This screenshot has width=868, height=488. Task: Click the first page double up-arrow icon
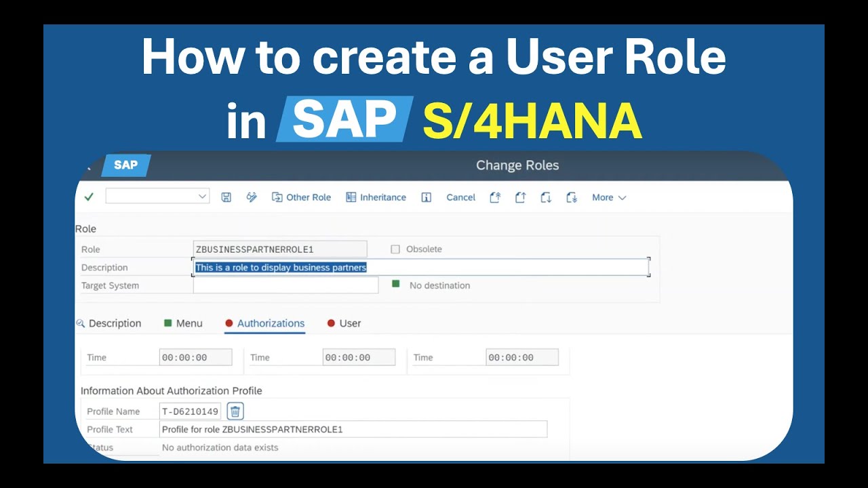495,197
